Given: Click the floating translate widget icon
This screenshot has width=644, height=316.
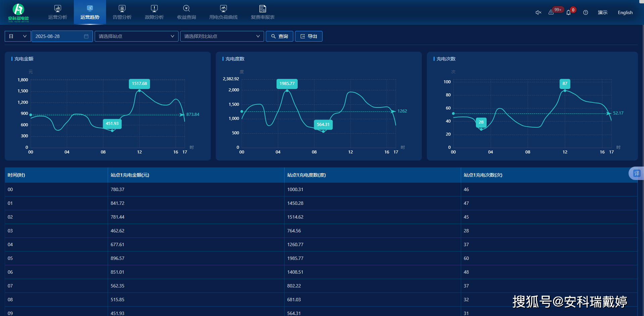Looking at the screenshot, I should (637, 173).
